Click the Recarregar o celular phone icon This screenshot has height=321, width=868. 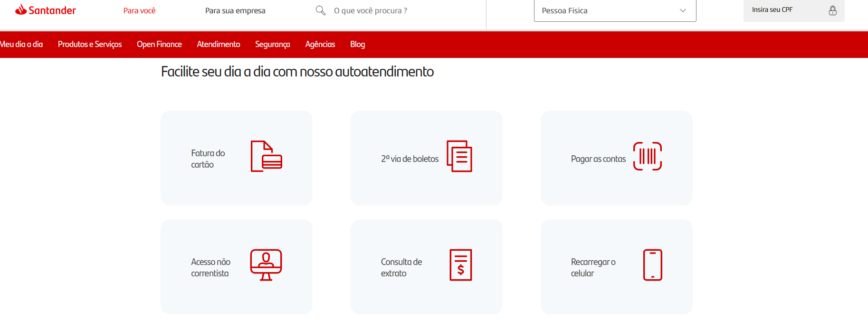(652, 264)
